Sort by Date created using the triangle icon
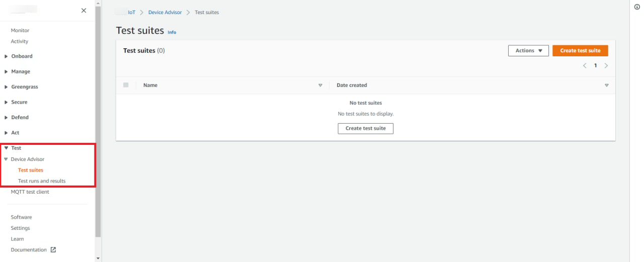Screen dimensions: 644x262 click(606, 85)
